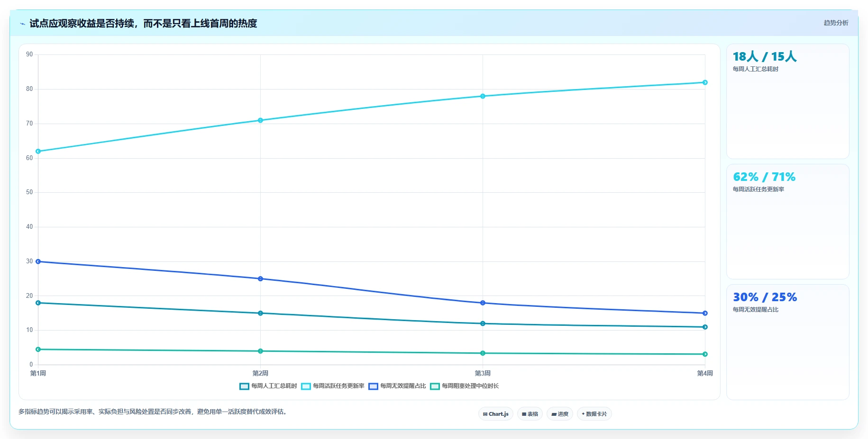Select the 第2周 point on 人工汇总耗时 teal line

click(260, 313)
